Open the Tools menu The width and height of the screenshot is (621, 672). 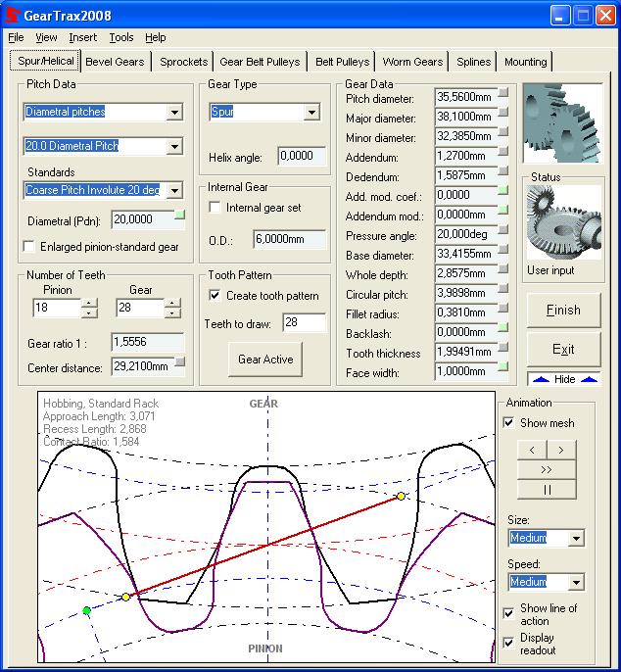pyautogui.click(x=121, y=37)
